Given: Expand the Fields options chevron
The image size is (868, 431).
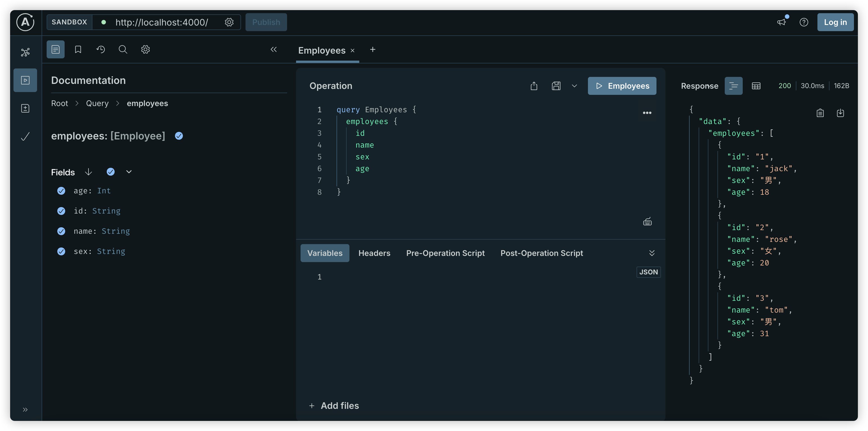Looking at the screenshot, I should point(129,172).
